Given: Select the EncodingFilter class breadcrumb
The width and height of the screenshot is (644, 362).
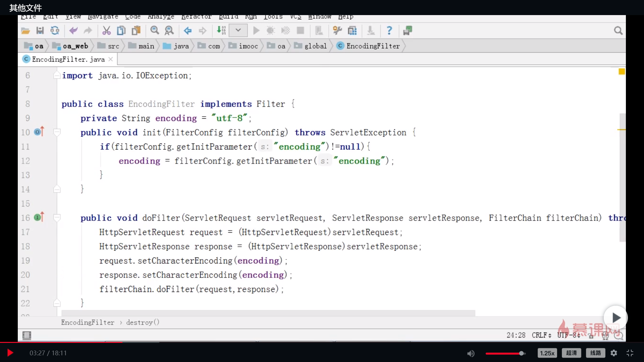Looking at the screenshot, I should coord(369,46).
